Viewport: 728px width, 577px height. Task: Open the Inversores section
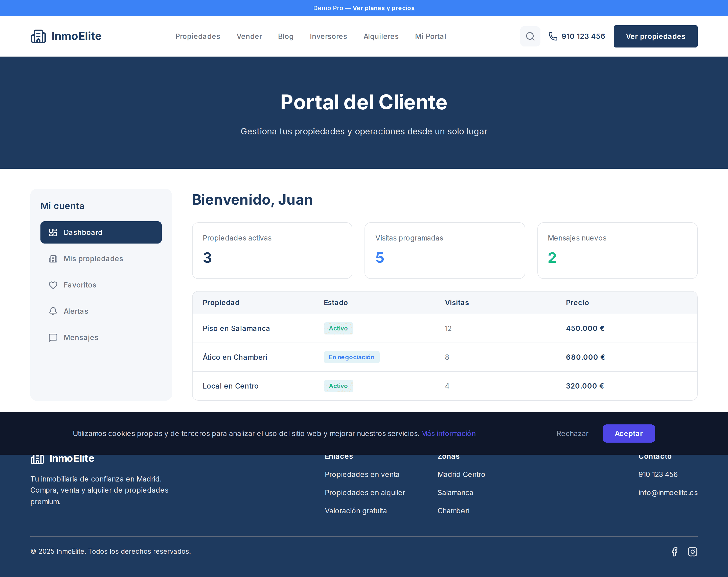pos(328,36)
